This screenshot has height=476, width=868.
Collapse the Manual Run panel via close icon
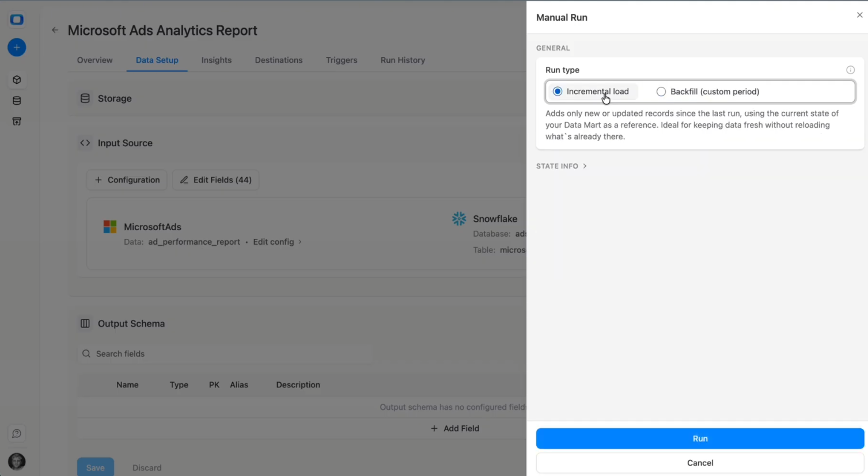(859, 15)
